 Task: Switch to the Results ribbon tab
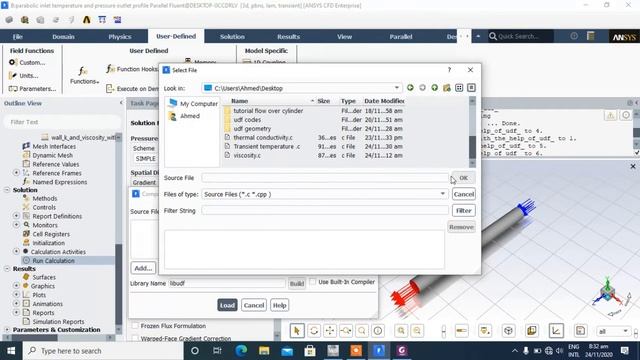click(289, 36)
